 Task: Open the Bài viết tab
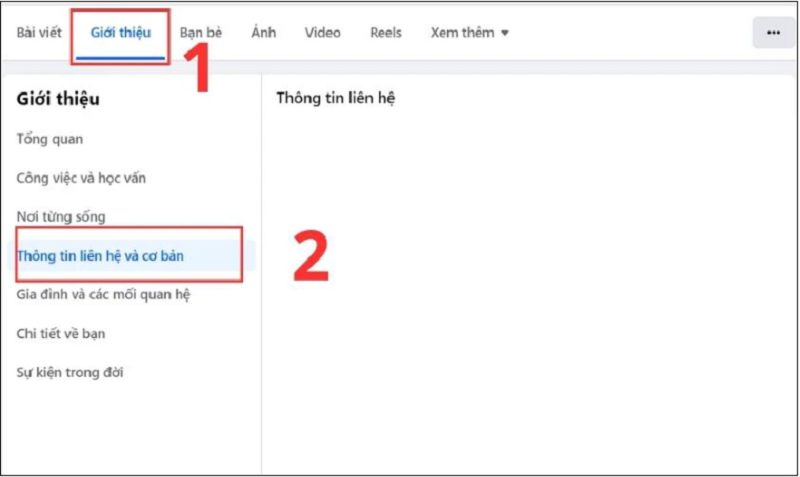[39, 33]
